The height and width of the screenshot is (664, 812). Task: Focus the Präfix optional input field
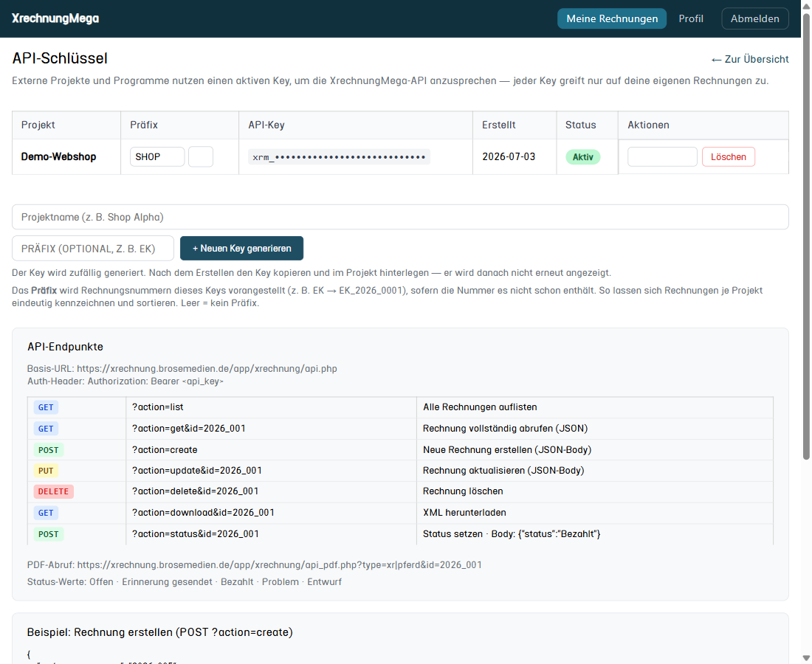click(x=93, y=249)
